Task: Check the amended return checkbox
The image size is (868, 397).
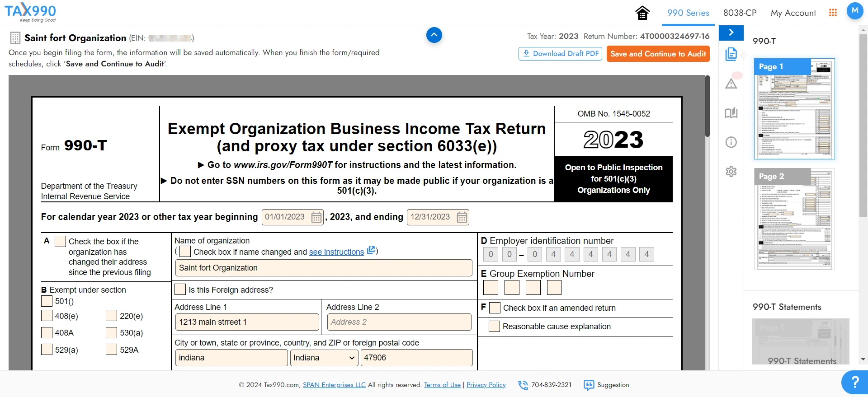Action: coord(495,308)
